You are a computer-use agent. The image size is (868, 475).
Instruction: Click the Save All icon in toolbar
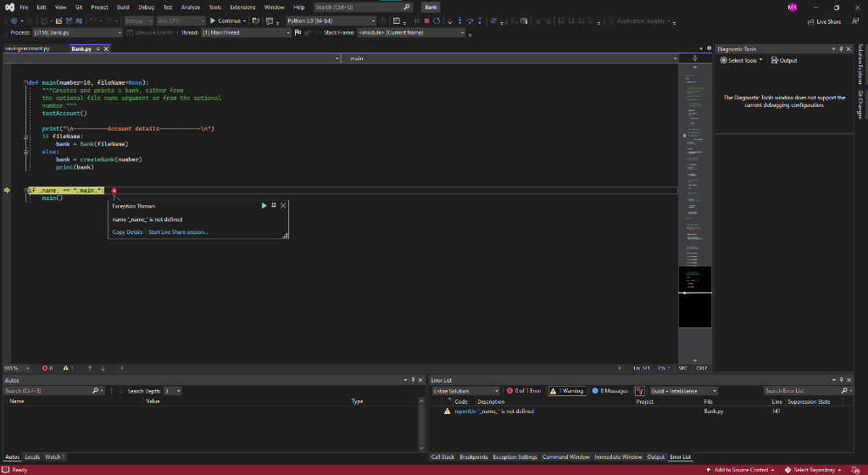pyautogui.click(x=79, y=21)
